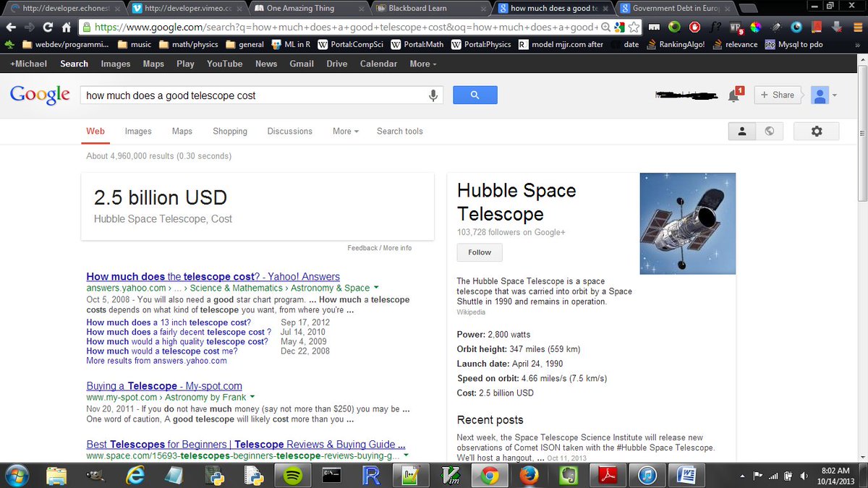This screenshot has height=488, width=868.
Task: Go to Chrome home page icon
Action: pyautogui.click(x=67, y=27)
